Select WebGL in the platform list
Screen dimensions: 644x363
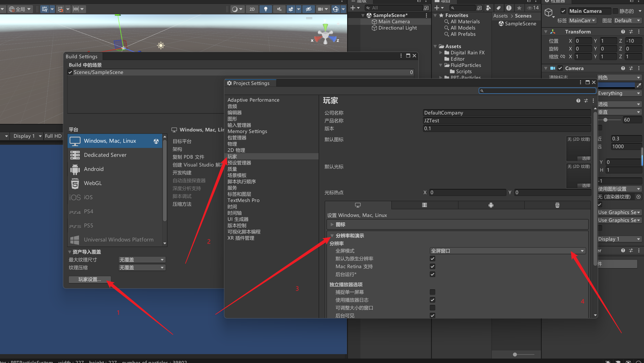click(x=93, y=183)
